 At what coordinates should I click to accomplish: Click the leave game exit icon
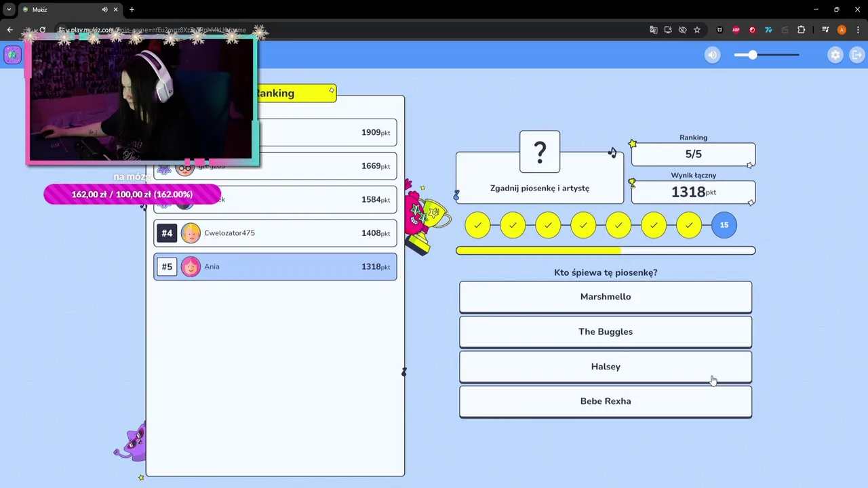coord(856,55)
